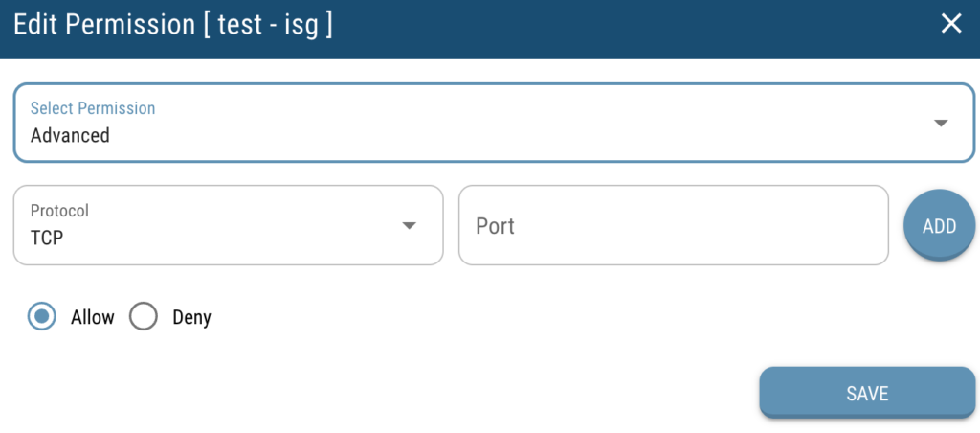The width and height of the screenshot is (980, 433).
Task: Click the round ADD button
Action: [940, 226]
